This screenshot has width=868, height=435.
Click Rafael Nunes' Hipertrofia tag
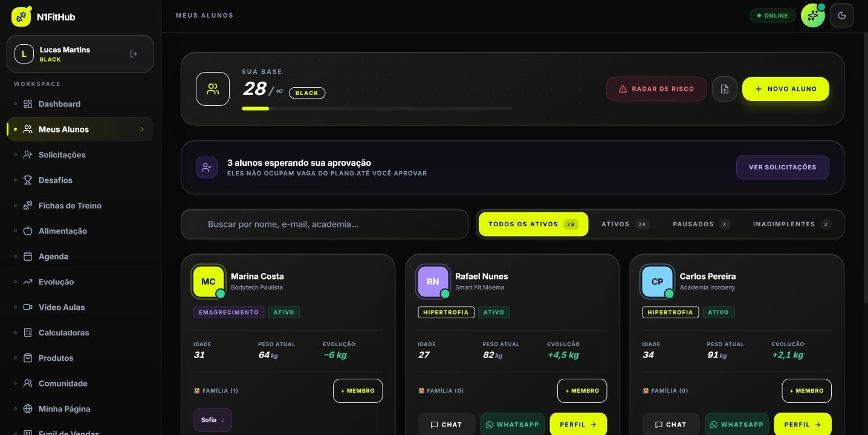(x=446, y=313)
